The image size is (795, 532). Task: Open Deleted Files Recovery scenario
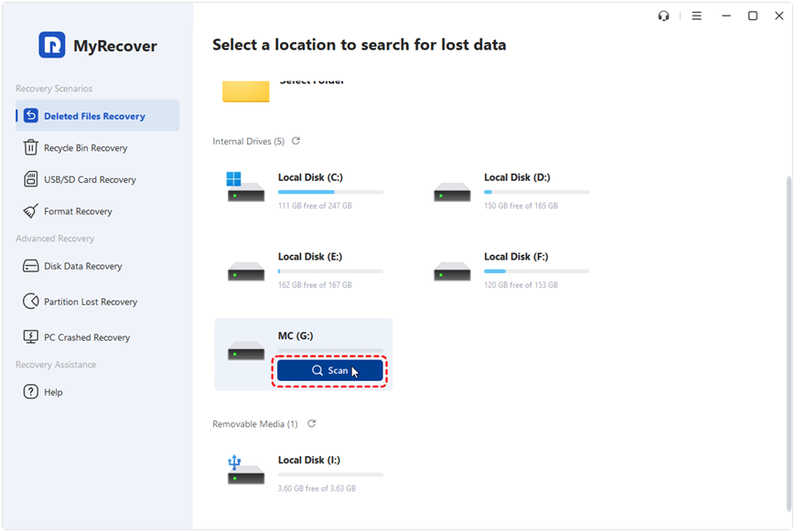click(97, 115)
